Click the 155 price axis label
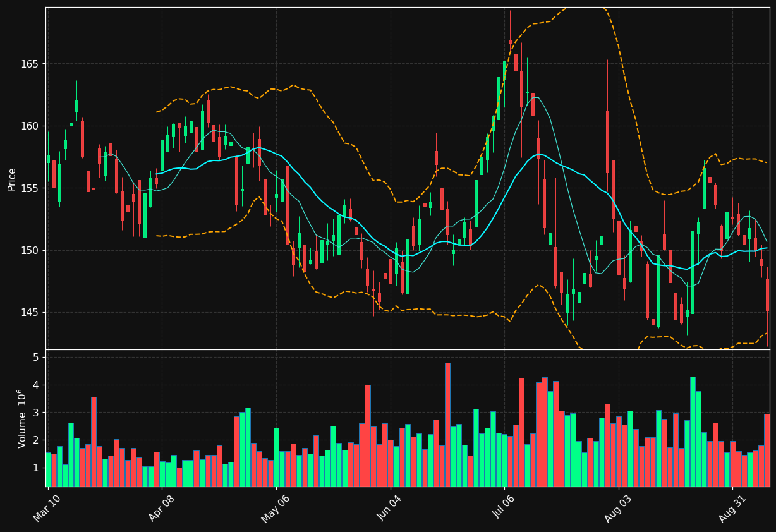This screenshot has width=776, height=532. click(x=30, y=188)
